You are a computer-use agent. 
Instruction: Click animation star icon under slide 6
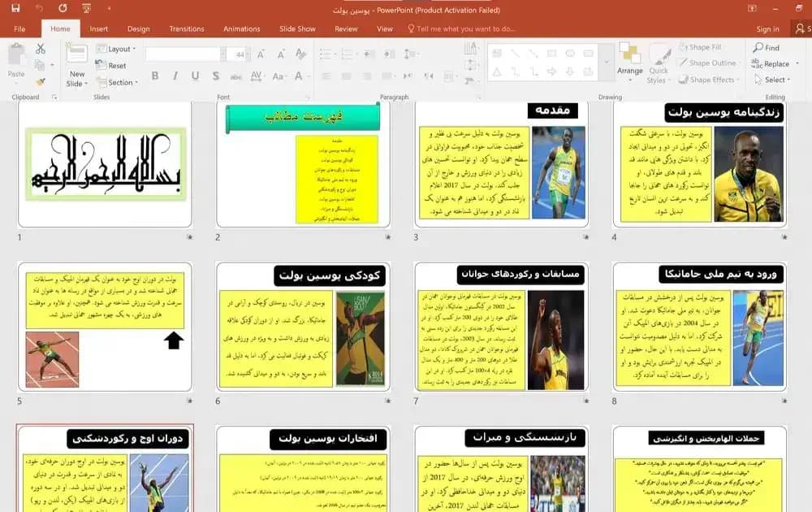pos(388,401)
